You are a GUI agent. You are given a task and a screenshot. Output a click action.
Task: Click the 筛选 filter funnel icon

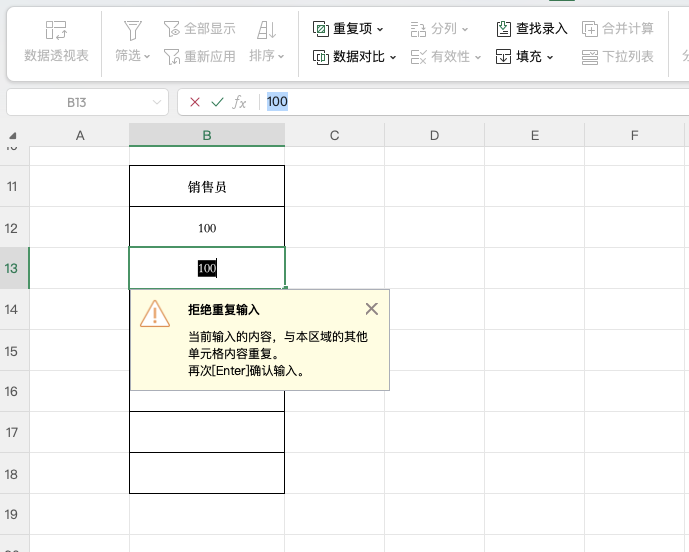point(133,30)
